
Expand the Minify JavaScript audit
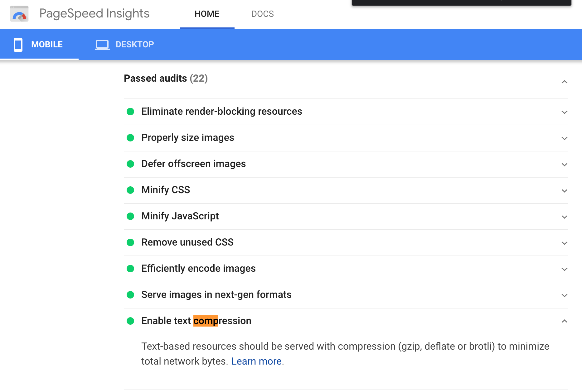coord(564,217)
